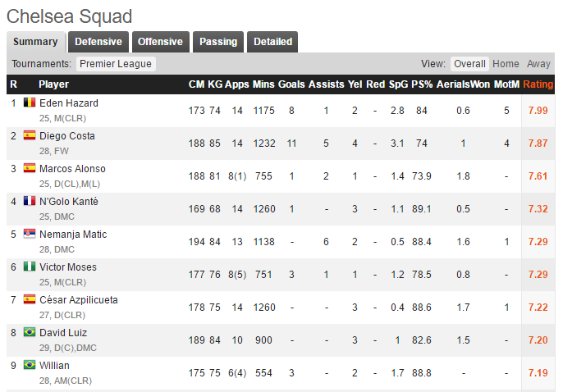The image size is (563, 392).
Task: Open the Passing tab
Action: (x=218, y=42)
